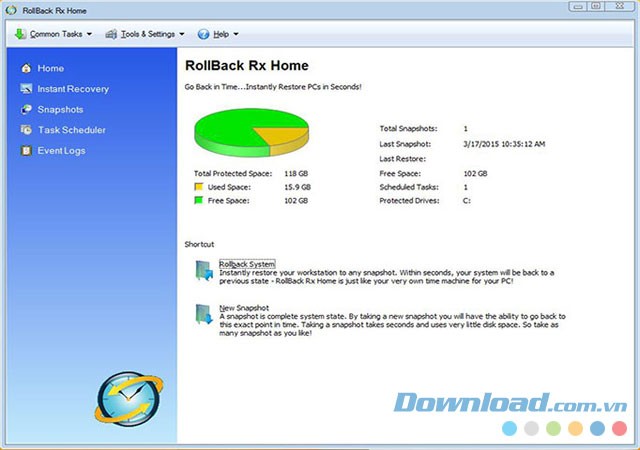Click the green arrow Common Tasks icon
Viewport: 640px width, 450px height.
20,34
